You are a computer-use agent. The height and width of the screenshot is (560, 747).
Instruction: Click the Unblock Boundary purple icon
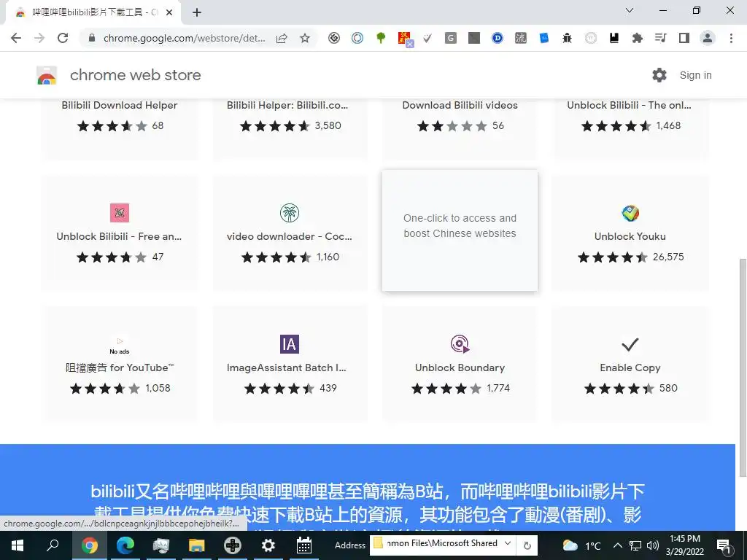tap(460, 344)
